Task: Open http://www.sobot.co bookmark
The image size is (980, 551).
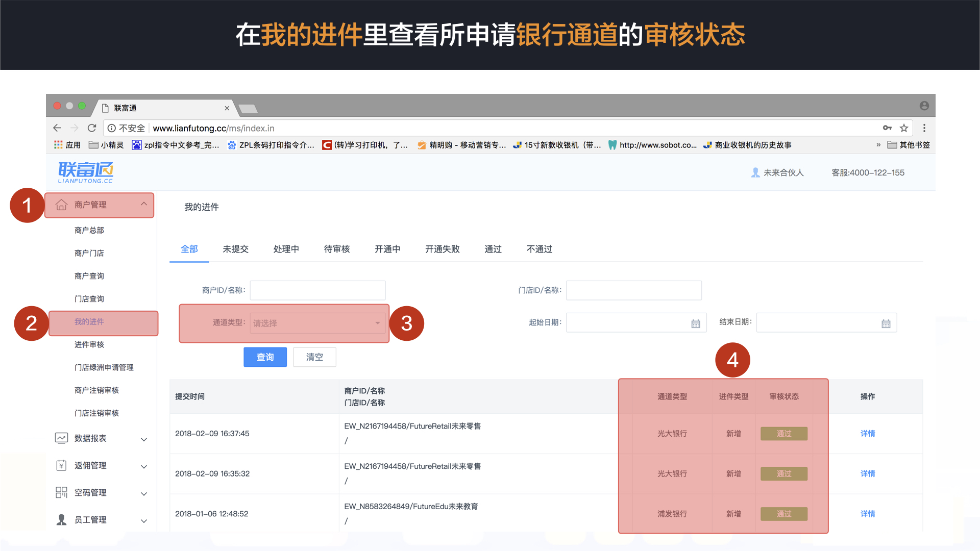Action: point(652,145)
